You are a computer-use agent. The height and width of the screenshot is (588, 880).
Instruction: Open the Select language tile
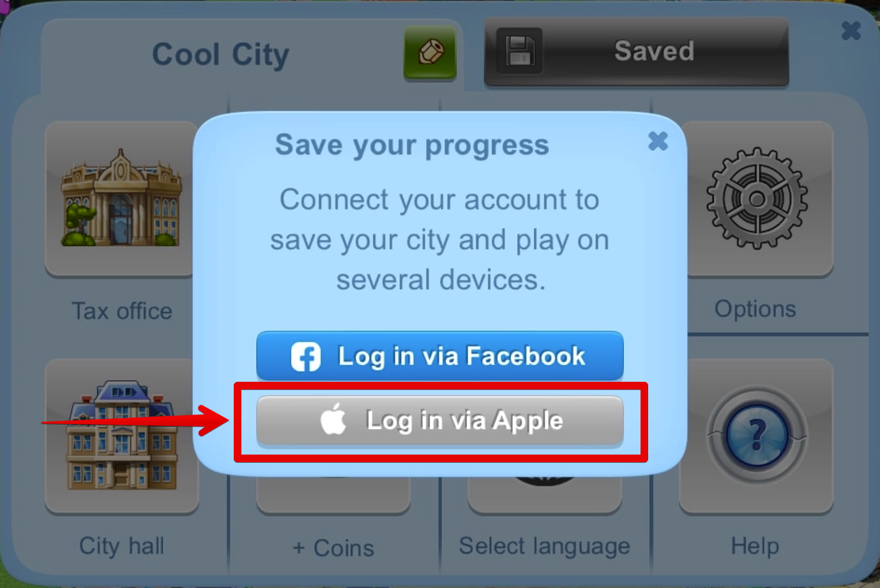[545, 547]
